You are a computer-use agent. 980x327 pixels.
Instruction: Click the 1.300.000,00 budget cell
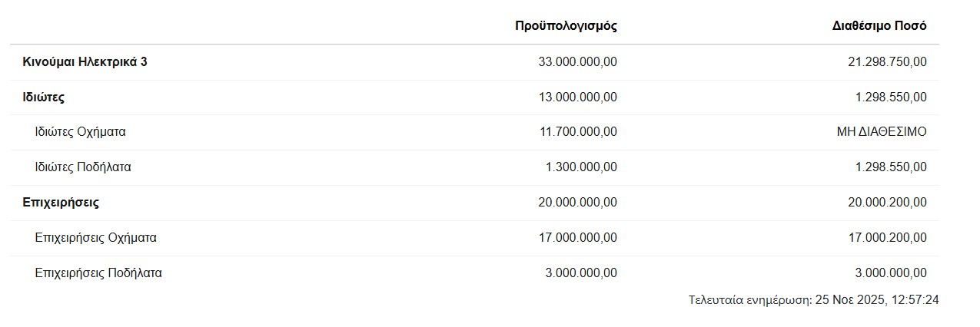click(581, 167)
